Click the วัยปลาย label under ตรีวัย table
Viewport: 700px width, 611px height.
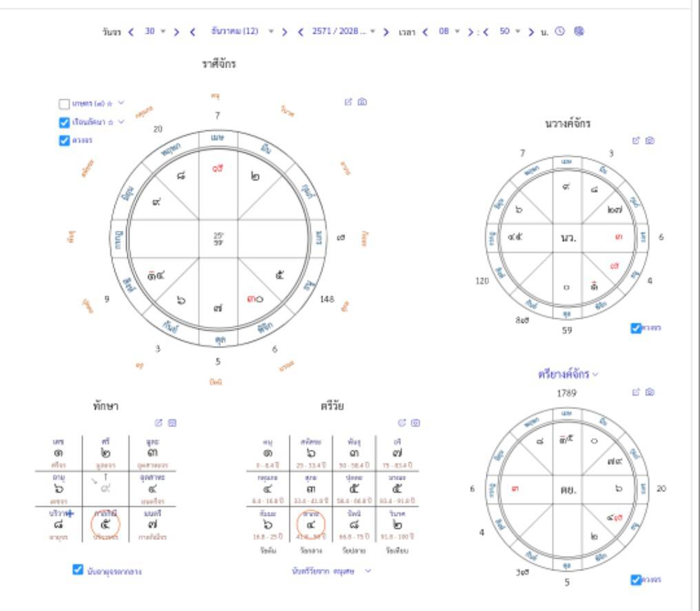pyautogui.click(x=353, y=551)
